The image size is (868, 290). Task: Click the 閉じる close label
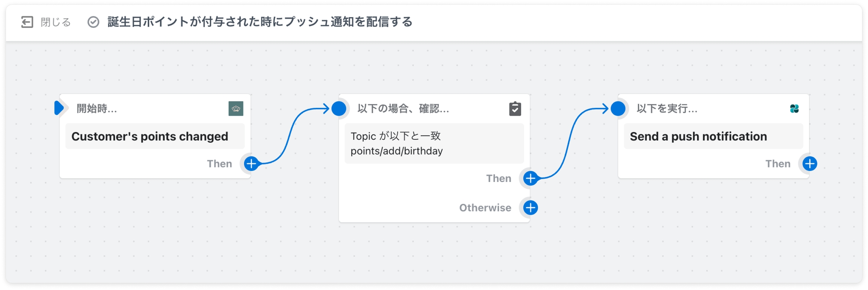click(56, 22)
